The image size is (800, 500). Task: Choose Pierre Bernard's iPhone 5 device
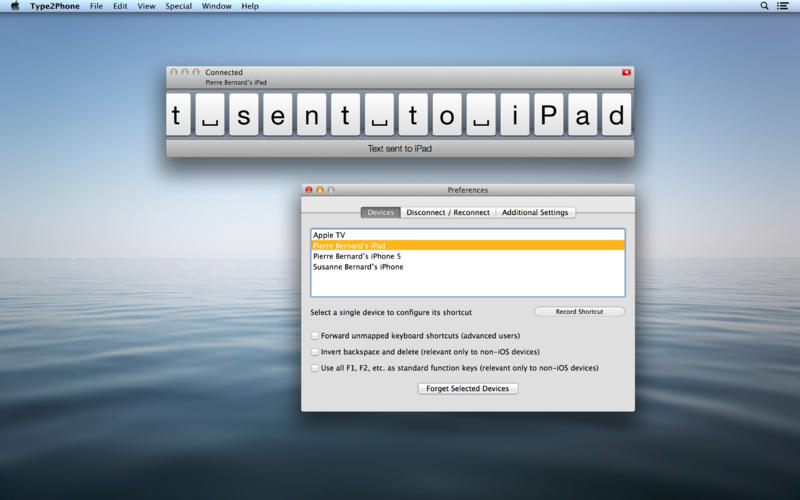(357, 256)
